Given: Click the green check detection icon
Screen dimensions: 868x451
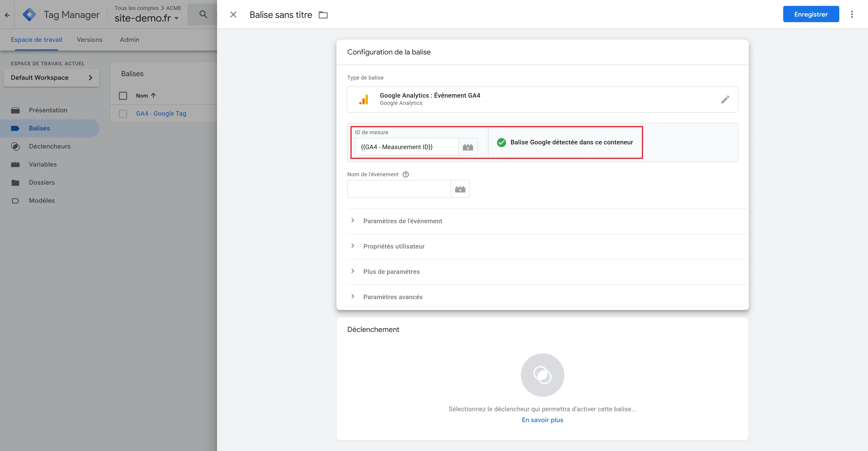Looking at the screenshot, I should pos(501,143).
